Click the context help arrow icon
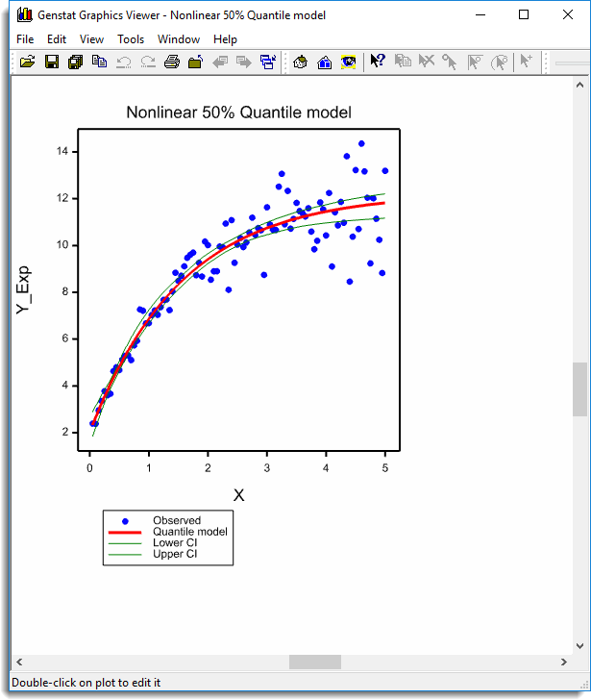591x700 pixels. pyautogui.click(x=378, y=62)
